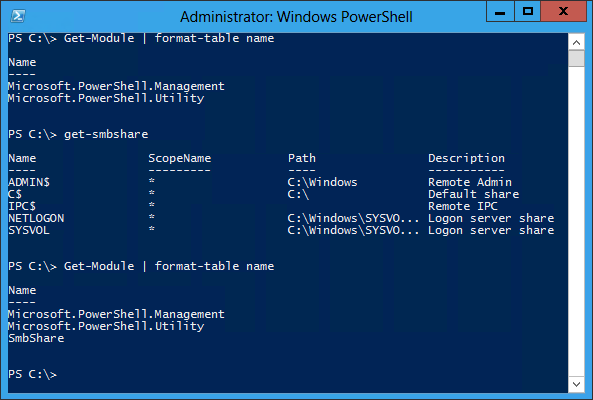This screenshot has width=593, height=400.
Task: Click the NETLOGON share entry
Action: click(x=36, y=218)
